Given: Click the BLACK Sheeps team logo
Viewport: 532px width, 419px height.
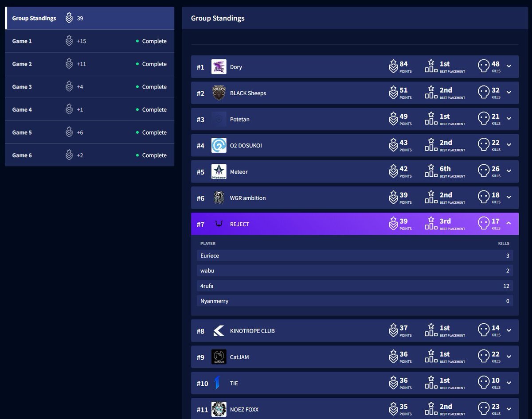Looking at the screenshot, I should pyautogui.click(x=219, y=93).
